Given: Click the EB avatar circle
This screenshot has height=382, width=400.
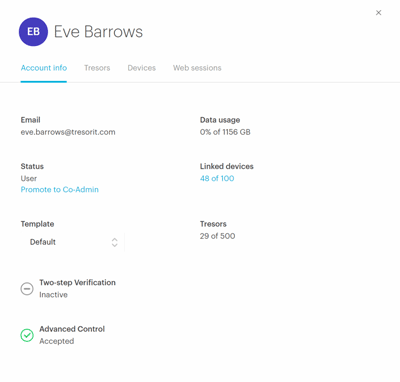Looking at the screenshot, I should coord(33,32).
